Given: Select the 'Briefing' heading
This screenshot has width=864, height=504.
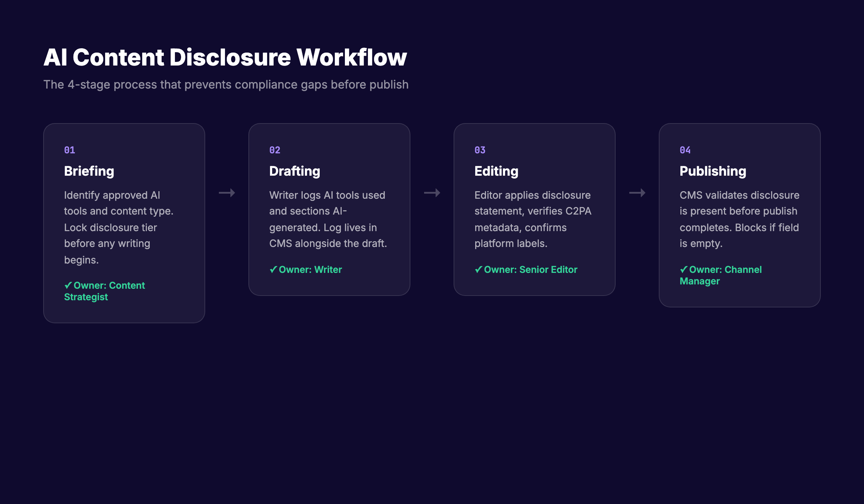Looking at the screenshot, I should pyautogui.click(x=89, y=171).
